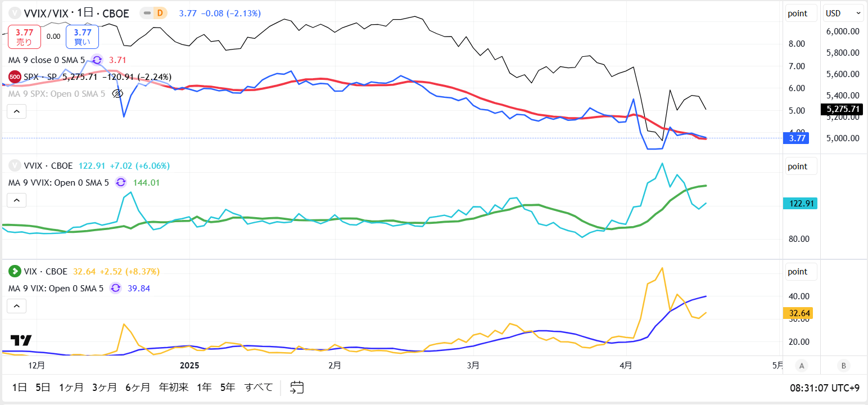The width and height of the screenshot is (868, 405).
Task: Click the red 売り sell button
Action: (24, 37)
